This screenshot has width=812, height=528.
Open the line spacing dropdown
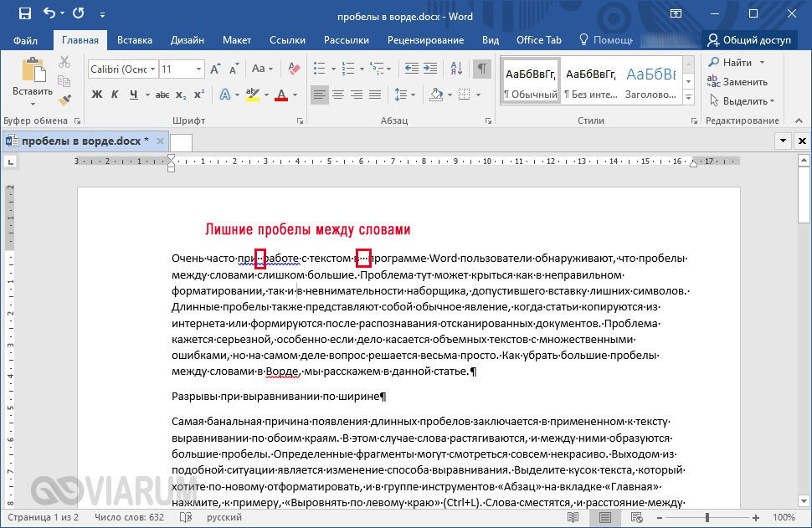(x=404, y=95)
